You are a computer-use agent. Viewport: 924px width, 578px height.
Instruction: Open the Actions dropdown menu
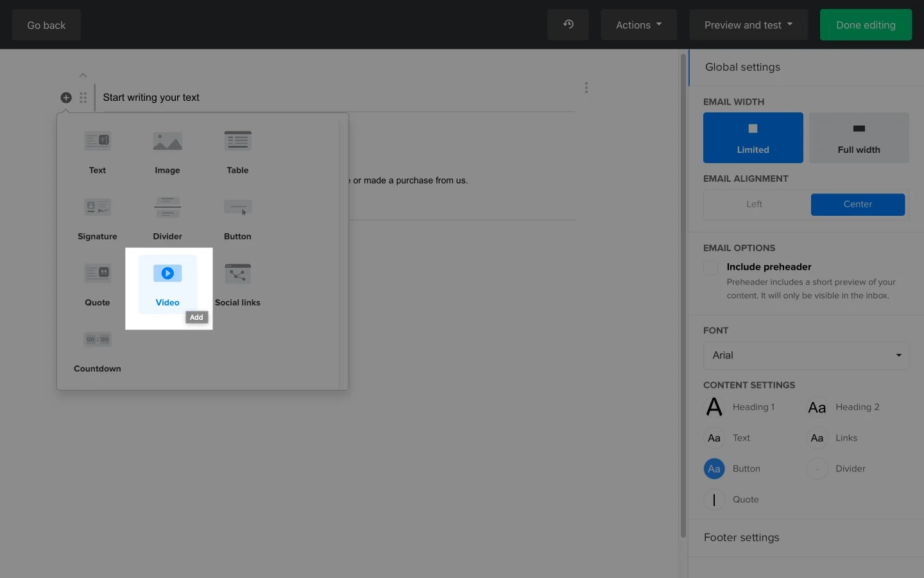pyautogui.click(x=638, y=24)
